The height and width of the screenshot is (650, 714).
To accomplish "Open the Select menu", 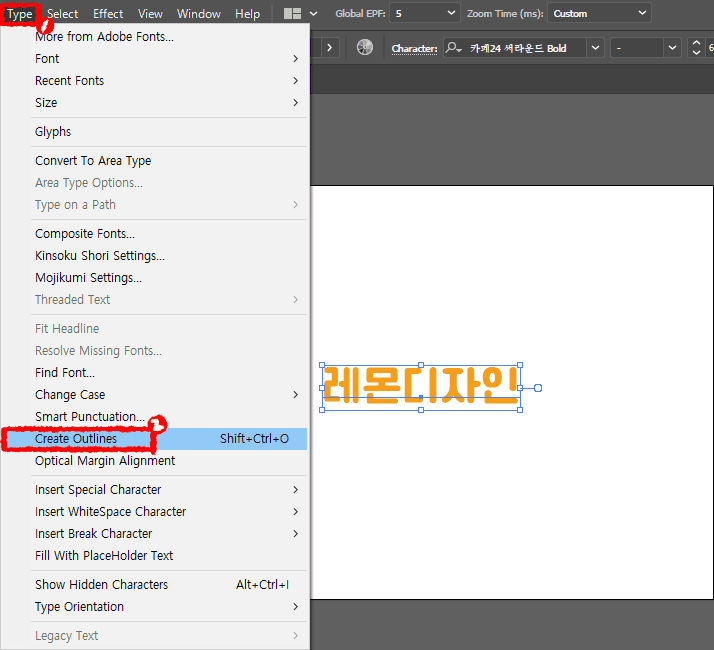I will pyautogui.click(x=62, y=14).
